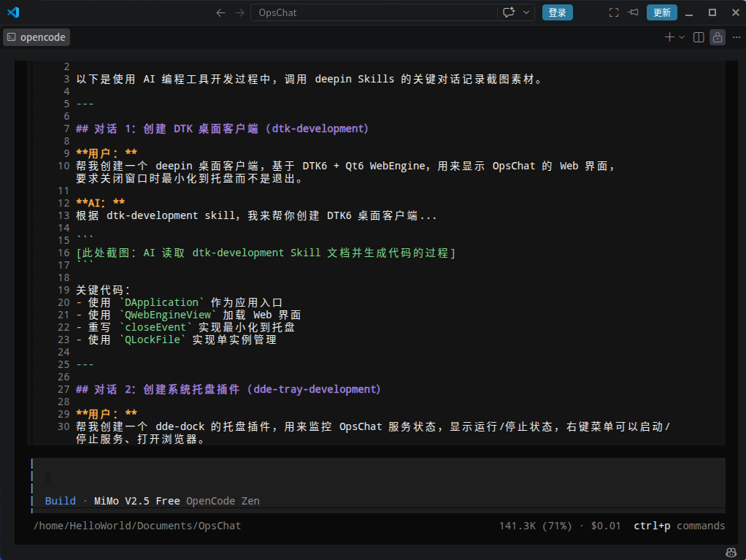The image size is (746, 560).
Task: Click the 关键代码： line
Action: pyautogui.click(x=103, y=291)
